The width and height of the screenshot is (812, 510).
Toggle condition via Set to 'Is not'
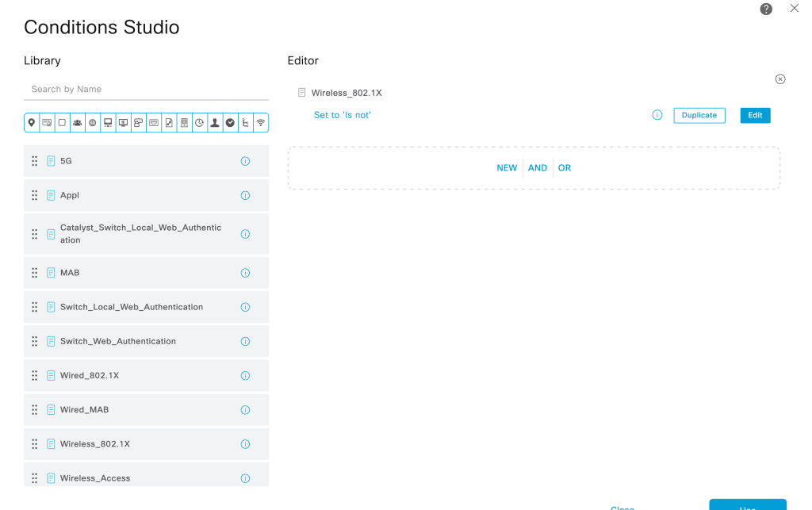[343, 115]
